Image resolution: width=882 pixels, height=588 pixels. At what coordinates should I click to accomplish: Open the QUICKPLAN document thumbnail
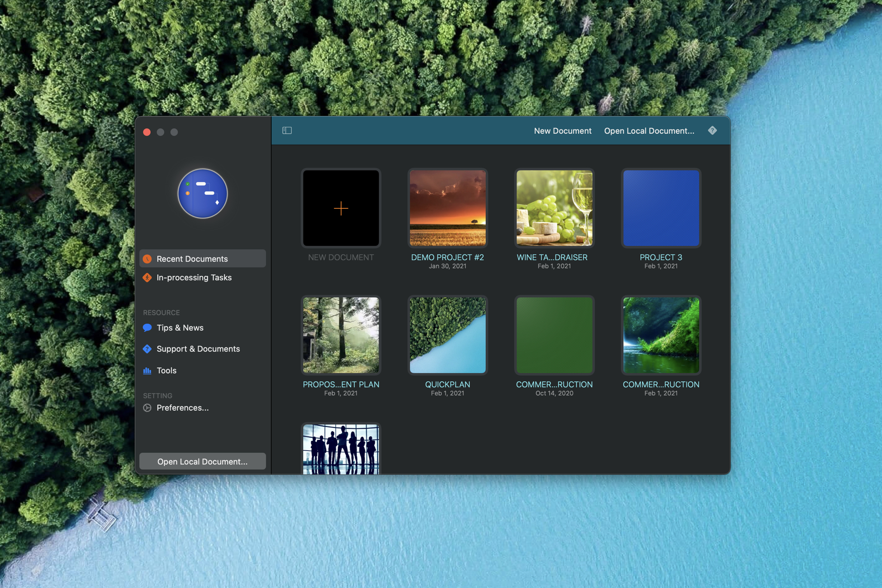tap(447, 335)
